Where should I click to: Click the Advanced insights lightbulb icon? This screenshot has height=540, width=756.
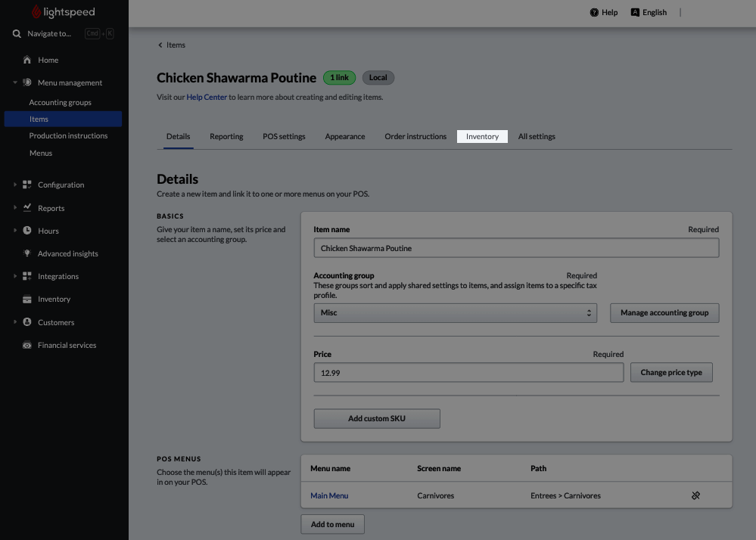point(27,253)
